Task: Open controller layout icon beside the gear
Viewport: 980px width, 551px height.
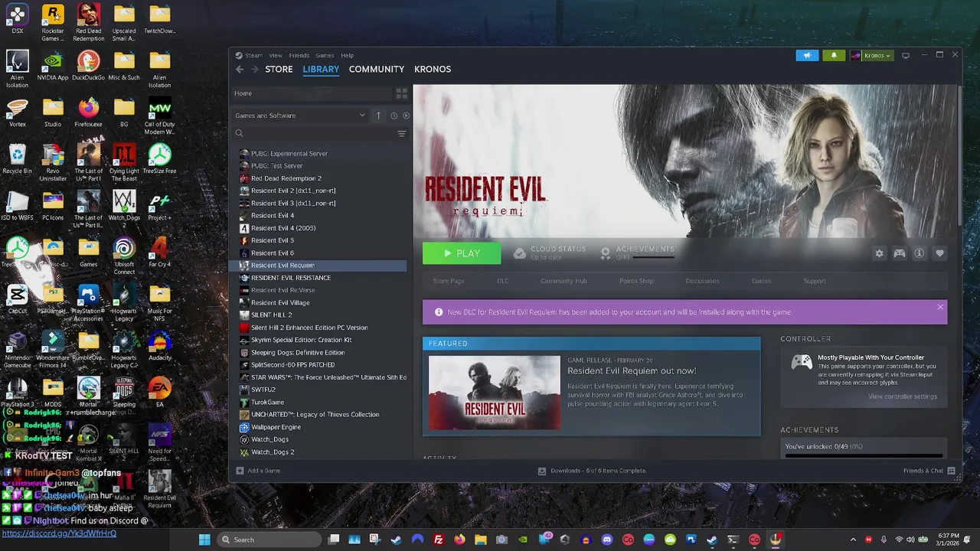Action: click(900, 253)
